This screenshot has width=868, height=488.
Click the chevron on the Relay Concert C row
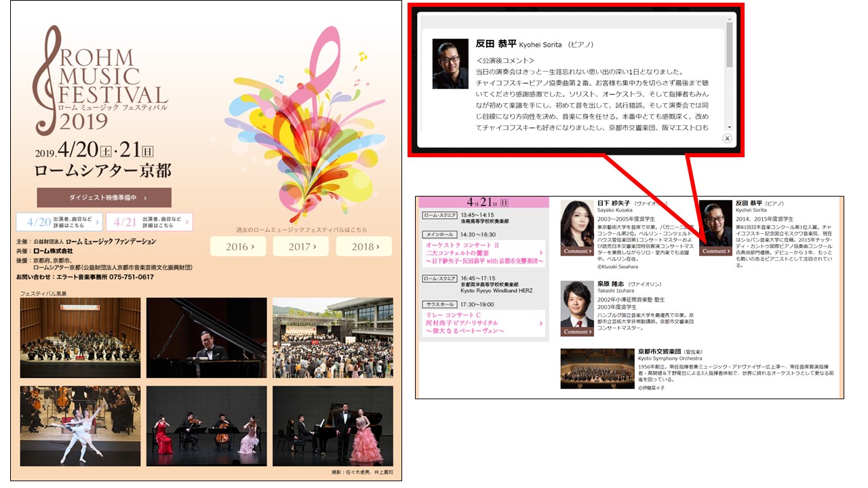[x=540, y=323]
